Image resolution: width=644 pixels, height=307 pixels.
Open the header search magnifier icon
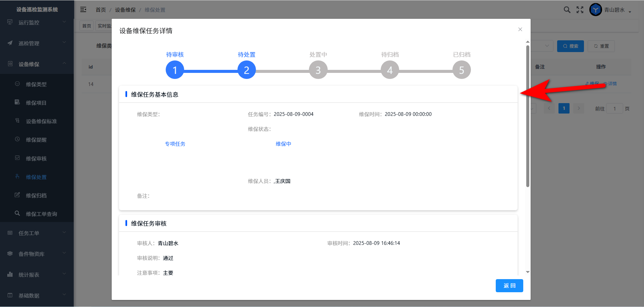567,10
